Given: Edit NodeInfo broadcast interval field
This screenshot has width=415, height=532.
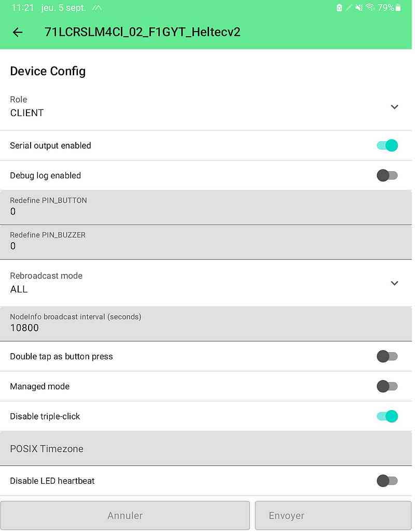Looking at the screenshot, I should 205,324.
